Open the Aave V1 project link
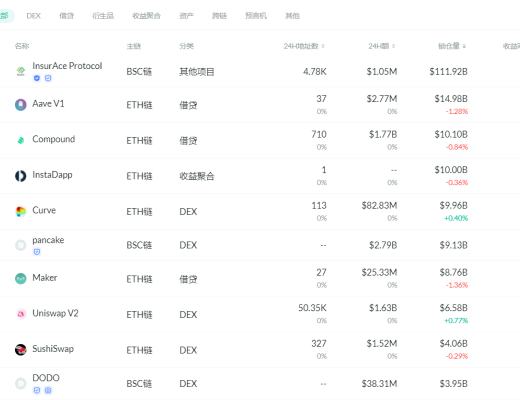Image resolution: width=520 pixels, height=400 pixels. pos(48,104)
